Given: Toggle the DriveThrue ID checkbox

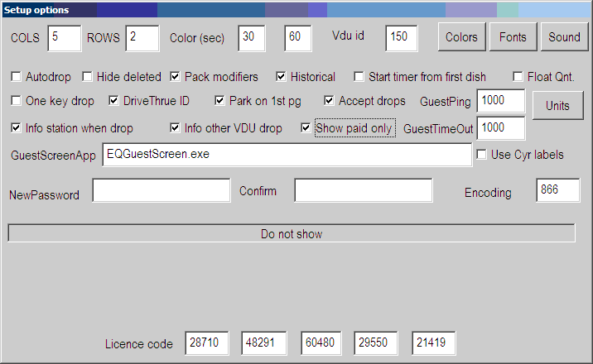Looking at the screenshot, I should click(x=114, y=101).
